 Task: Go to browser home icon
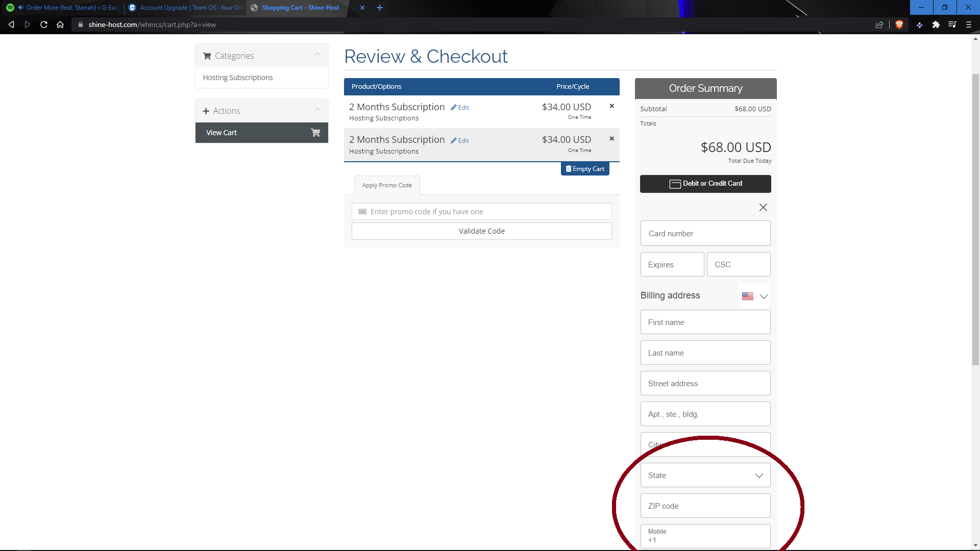pos(60,24)
